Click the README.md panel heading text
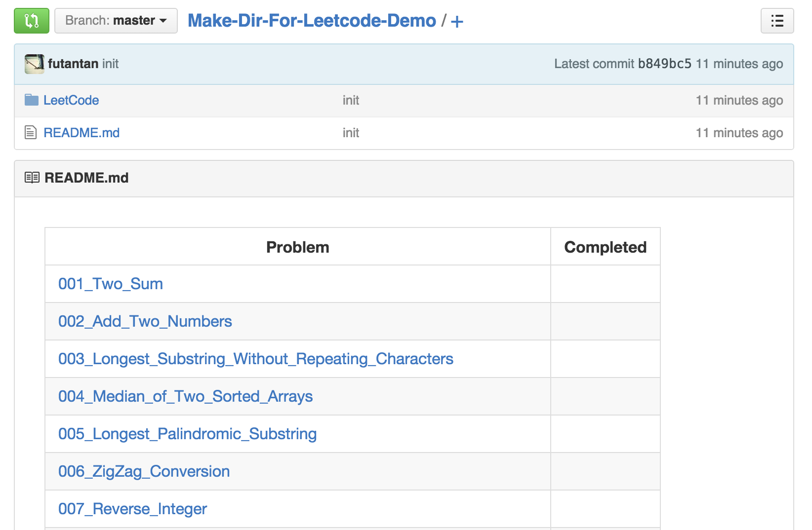Viewport: 812px width, 530px height. [86, 178]
